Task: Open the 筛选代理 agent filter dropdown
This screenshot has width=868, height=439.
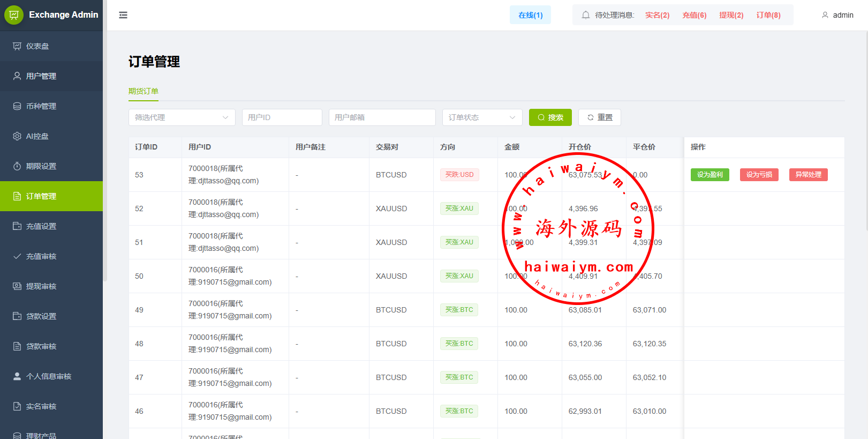Action: click(182, 117)
